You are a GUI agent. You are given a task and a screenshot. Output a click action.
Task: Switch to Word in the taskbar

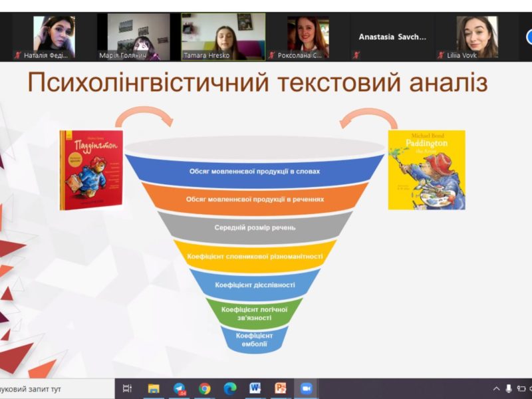pyautogui.click(x=255, y=388)
